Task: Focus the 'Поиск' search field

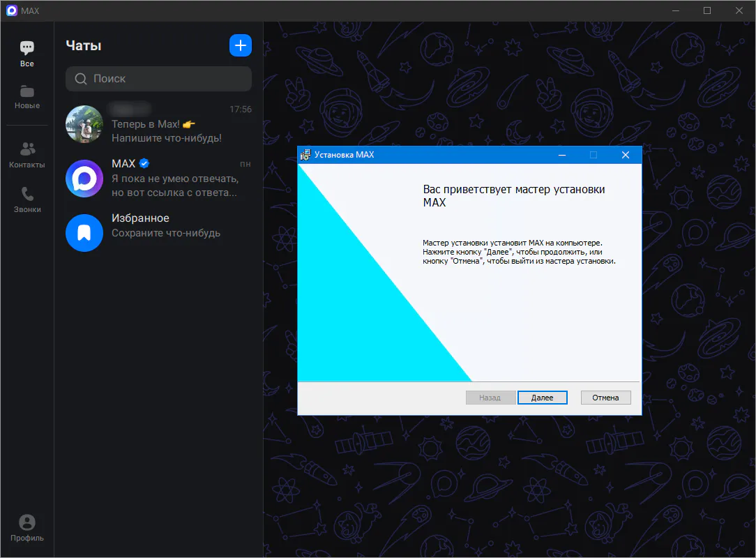Action: (158, 79)
